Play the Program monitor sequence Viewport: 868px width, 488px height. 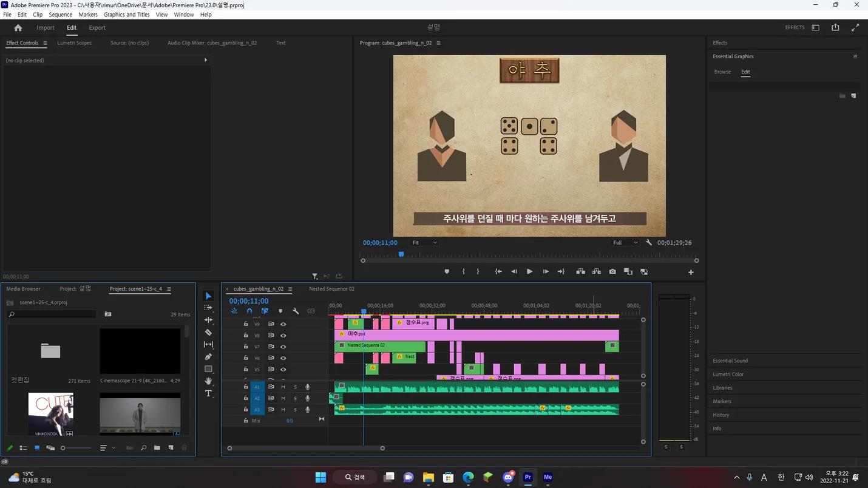point(529,271)
